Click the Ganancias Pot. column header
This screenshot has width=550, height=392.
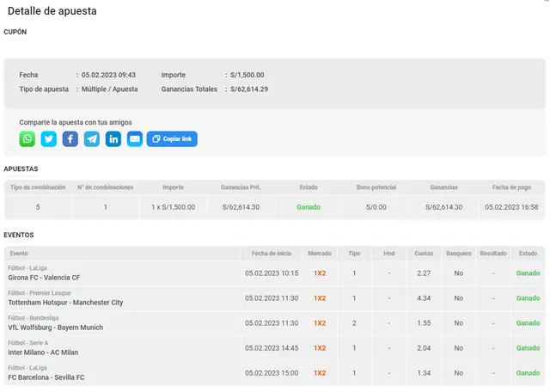241,187
